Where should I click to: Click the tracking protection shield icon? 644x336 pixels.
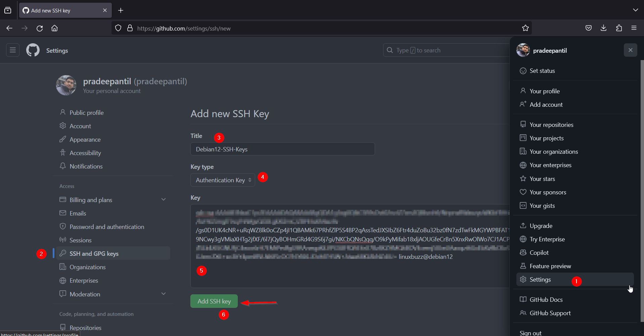point(118,28)
